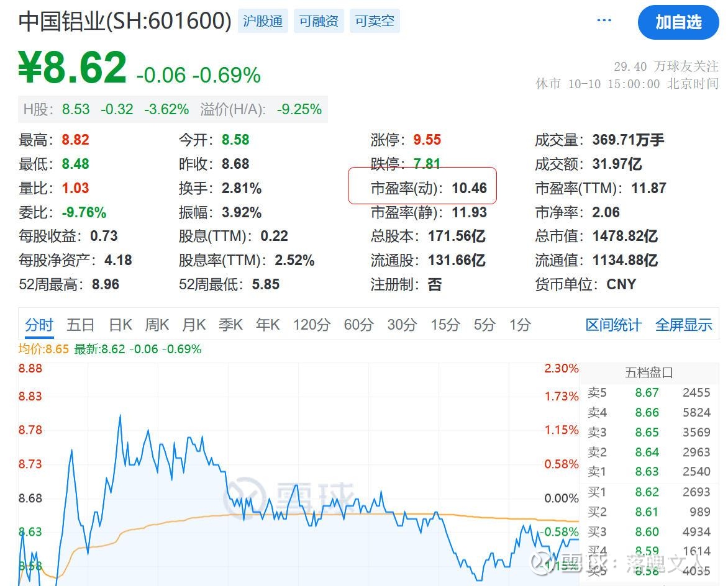The width and height of the screenshot is (728, 586).
Task: Open the 月K chart tab
Action: pyautogui.click(x=194, y=325)
